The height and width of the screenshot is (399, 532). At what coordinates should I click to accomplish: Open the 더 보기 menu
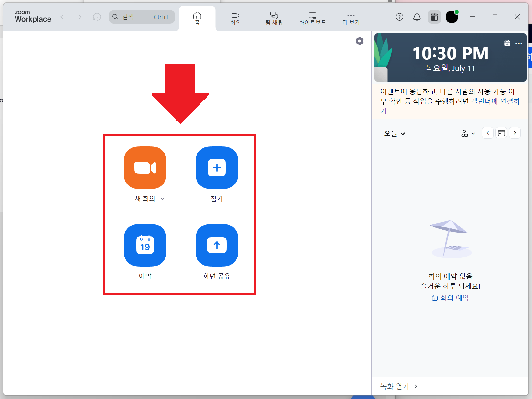coord(350,18)
